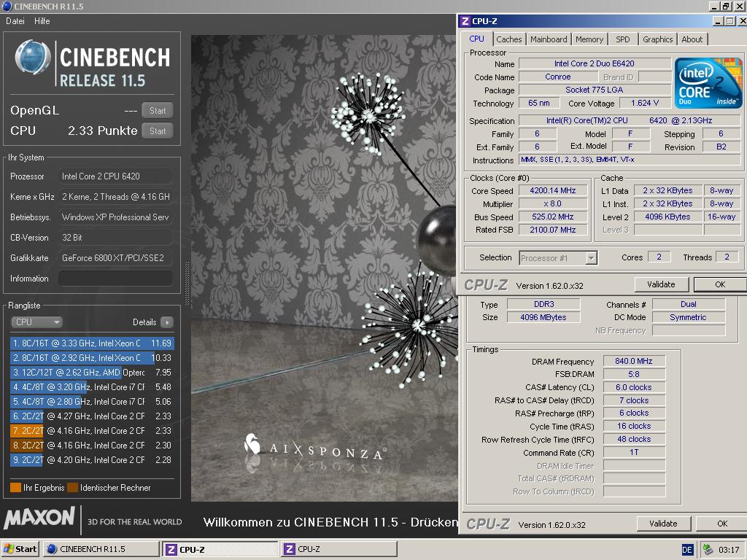747x560 pixels.
Task: Click the Level 2 cache value 4096 KBytes
Action: (x=667, y=217)
